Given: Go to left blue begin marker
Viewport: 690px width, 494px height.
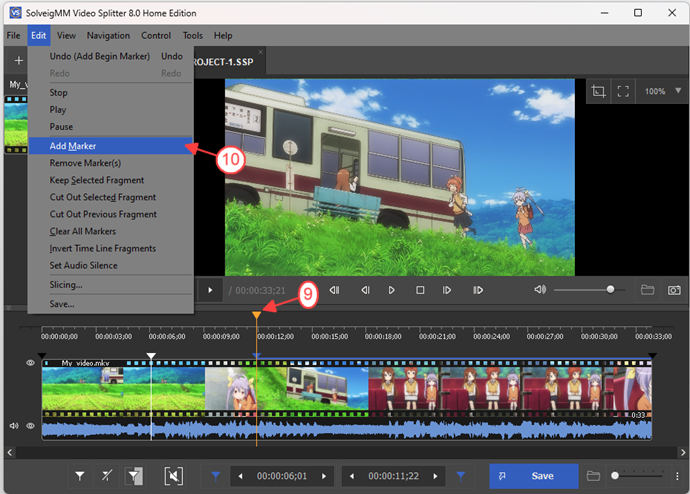Looking at the screenshot, I should click(x=216, y=476).
